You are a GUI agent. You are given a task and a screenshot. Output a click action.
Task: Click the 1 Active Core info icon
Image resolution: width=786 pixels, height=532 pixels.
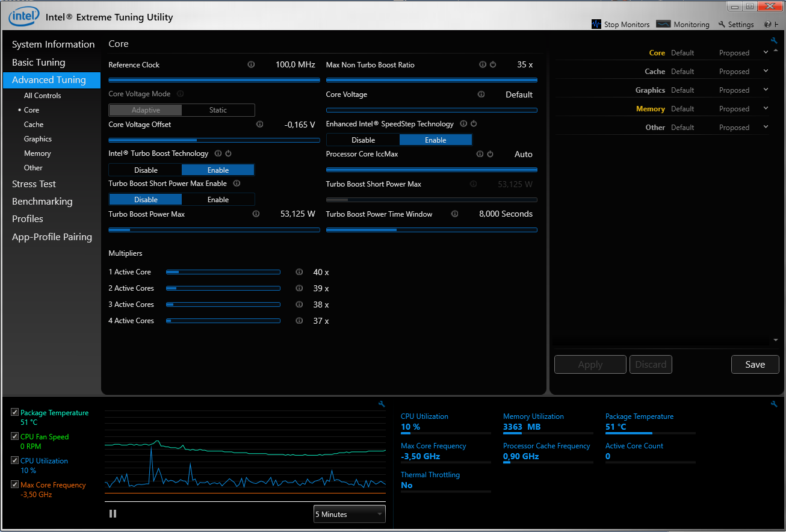click(299, 272)
